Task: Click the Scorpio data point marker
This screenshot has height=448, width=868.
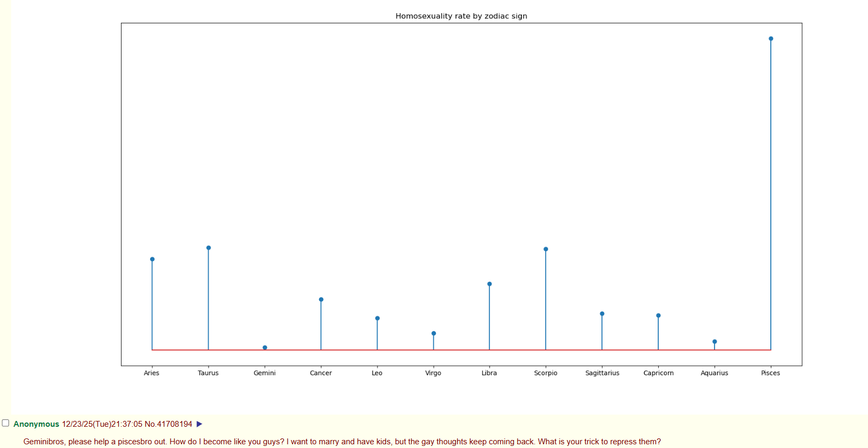Action: pyautogui.click(x=546, y=249)
